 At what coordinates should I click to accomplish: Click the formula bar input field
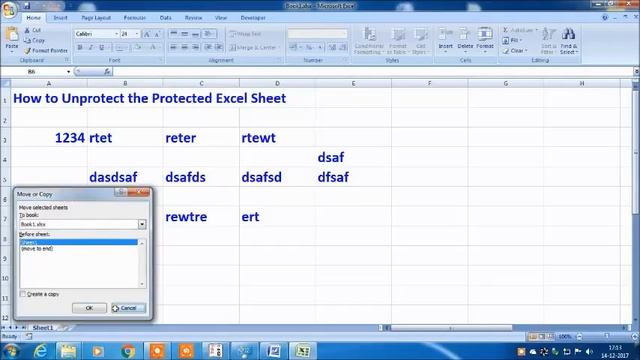373,71
